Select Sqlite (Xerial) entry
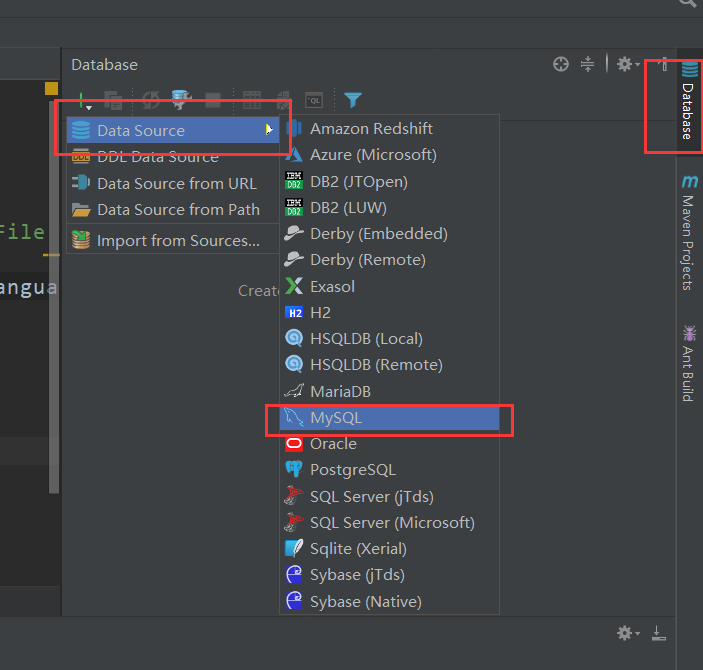 [x=389, y=549]
